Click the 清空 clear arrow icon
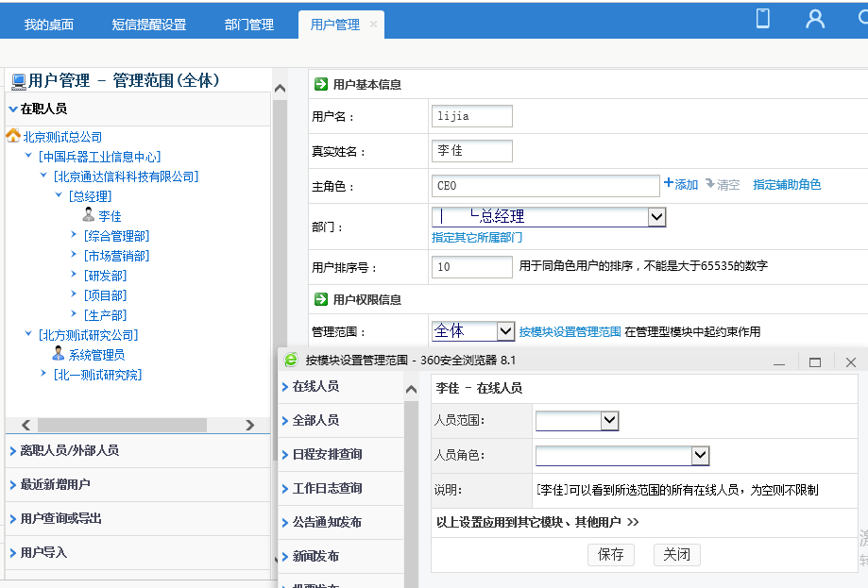Viewport: 868px width, 588px height. pos(710,184)
